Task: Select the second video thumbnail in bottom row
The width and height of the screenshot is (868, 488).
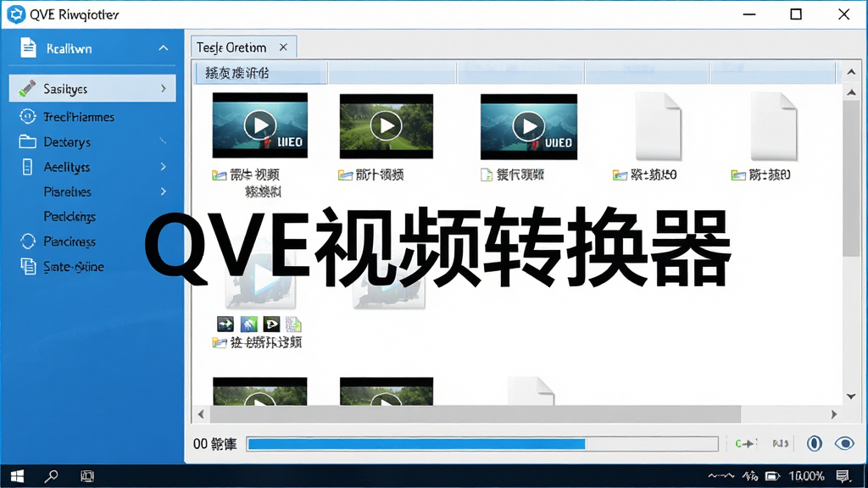Action: pos(387,391)
